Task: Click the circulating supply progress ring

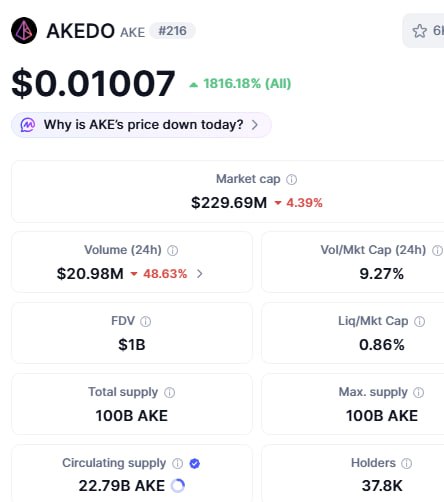Action: (x=178, y=486)
